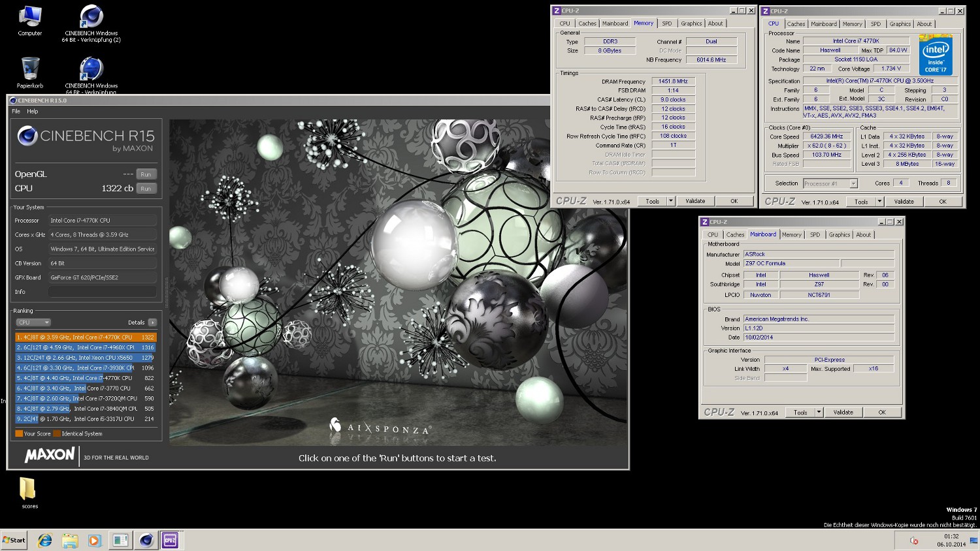
Task: Click OK in Mainboard CPU-Z window
Action: (x=882, y=413)
